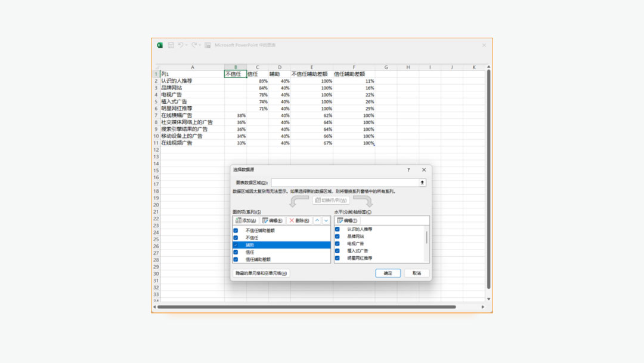Screen dimensions: 644x363
Task: Click 添加 to add a legend series
Action: point(246,220)
